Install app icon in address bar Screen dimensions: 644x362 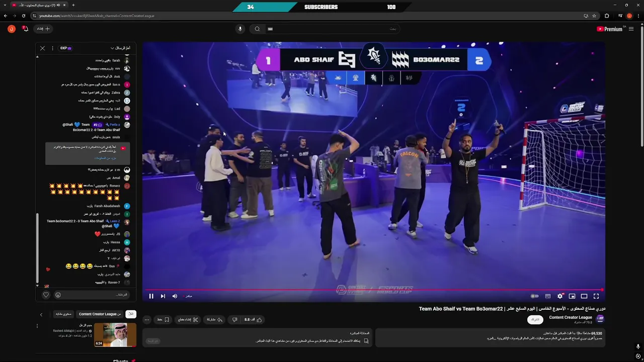tap(586, 16)
